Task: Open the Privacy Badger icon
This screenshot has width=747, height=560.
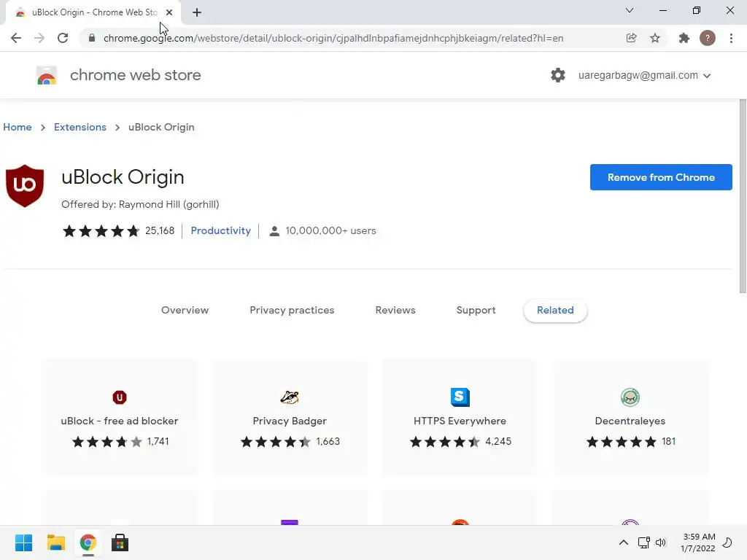Action: (290, 397)
